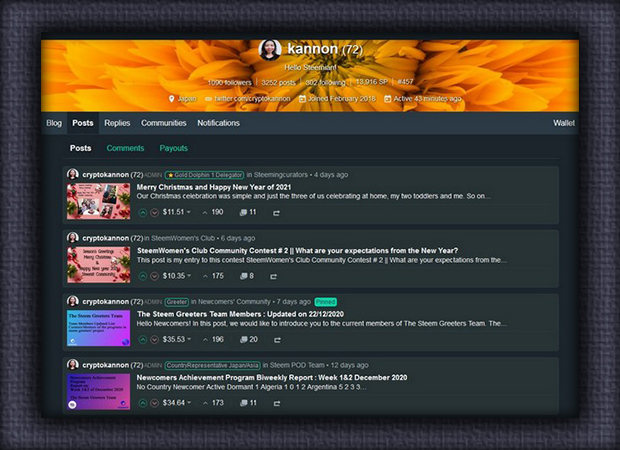Downvote the Merry Christmas post
This screenshot has height=450, width=620.
click(155, 213)
